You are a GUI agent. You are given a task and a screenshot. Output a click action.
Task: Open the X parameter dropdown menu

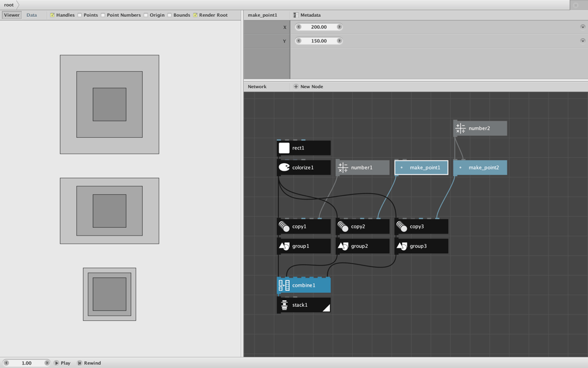point(582,27)
